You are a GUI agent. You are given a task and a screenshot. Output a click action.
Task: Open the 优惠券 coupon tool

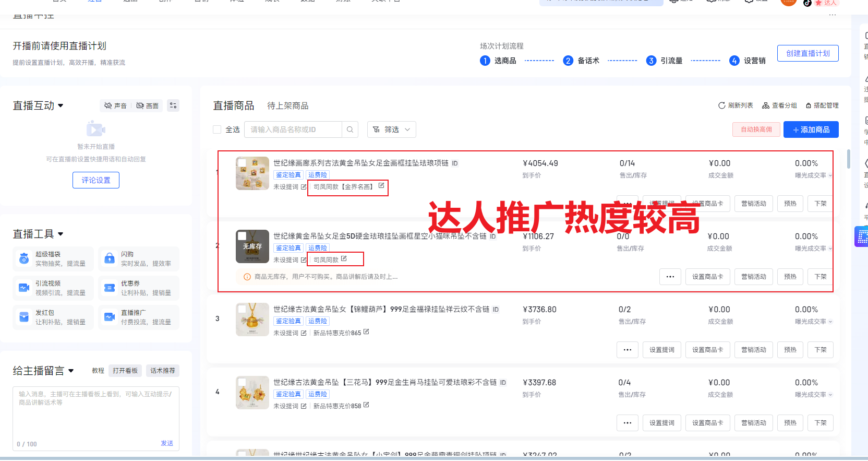(110, 288)
